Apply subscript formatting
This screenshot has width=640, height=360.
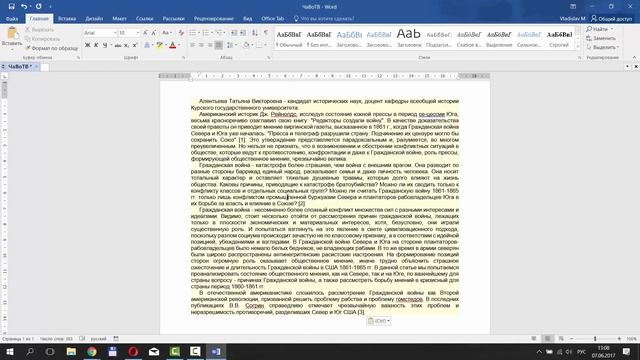point(126,45)
